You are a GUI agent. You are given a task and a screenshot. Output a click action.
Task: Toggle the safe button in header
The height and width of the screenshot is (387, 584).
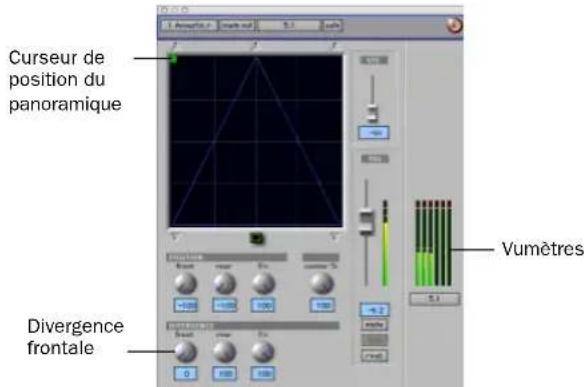click(x=332, y=25)
